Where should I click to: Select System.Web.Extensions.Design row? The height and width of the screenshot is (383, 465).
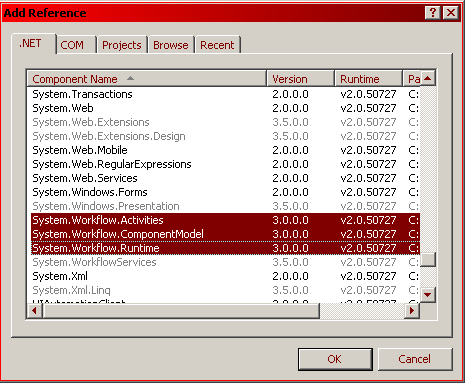[225, 136]
